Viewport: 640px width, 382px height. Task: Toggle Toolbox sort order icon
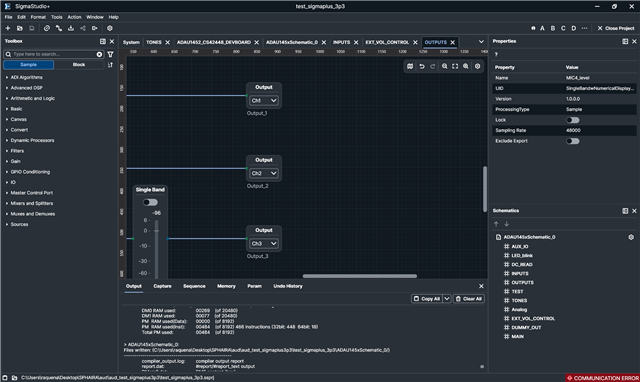click(x=110, y=65)
